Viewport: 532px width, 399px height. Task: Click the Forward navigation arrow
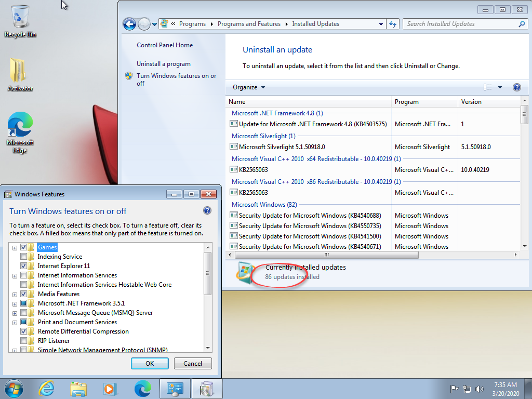pos(144,24)
